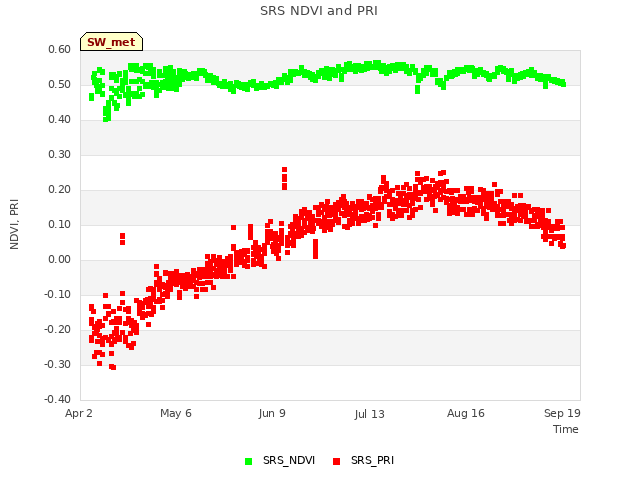Click the May 6 x-axis tick label
Screen dimensions: 640x480
point(176,413)
